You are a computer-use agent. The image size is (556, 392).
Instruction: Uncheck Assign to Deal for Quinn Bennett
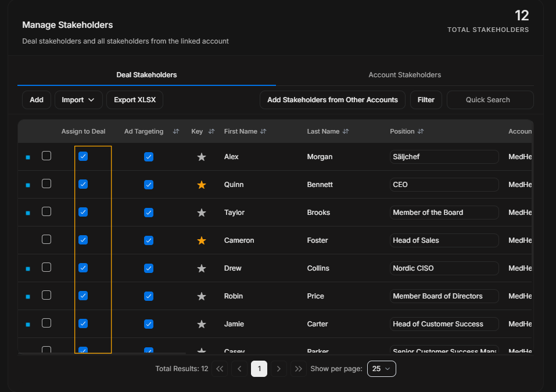tap(83, 184)
